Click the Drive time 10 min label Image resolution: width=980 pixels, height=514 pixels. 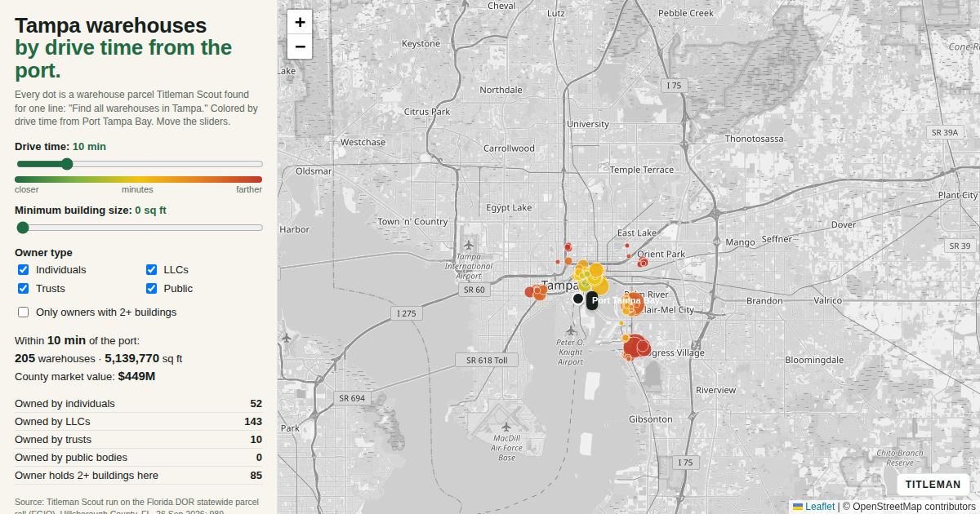[x=60, y=147]
